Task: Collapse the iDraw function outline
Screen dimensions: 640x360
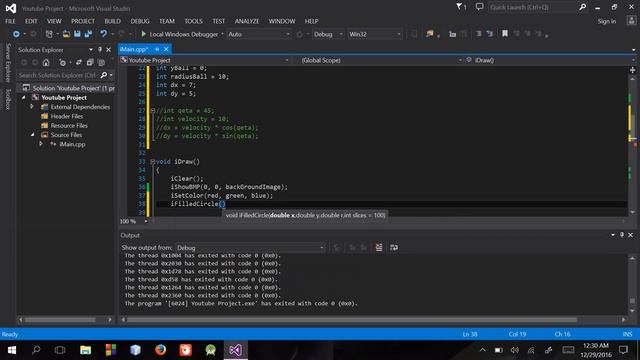Action: tap(152, 162)
